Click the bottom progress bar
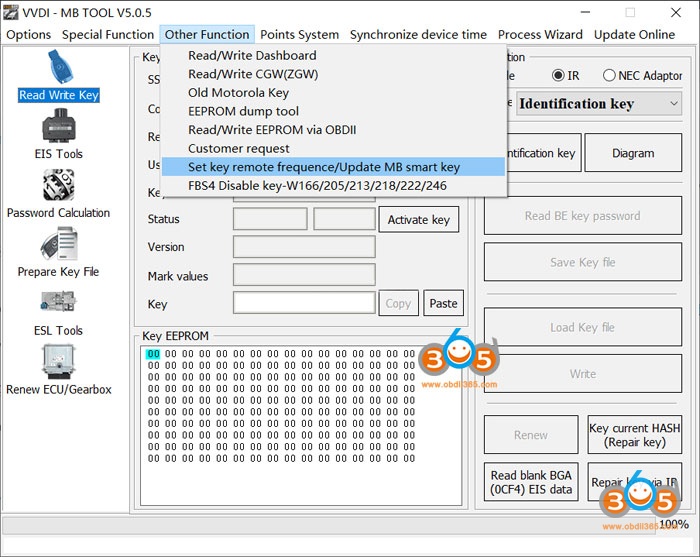Screen dimensions: 700x557 (330, 525)
